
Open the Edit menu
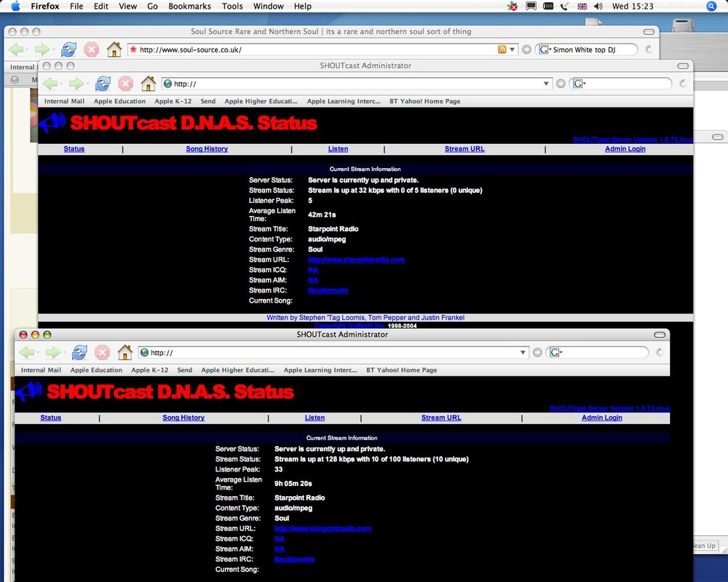pyautogui.click(x=100, y=6)
